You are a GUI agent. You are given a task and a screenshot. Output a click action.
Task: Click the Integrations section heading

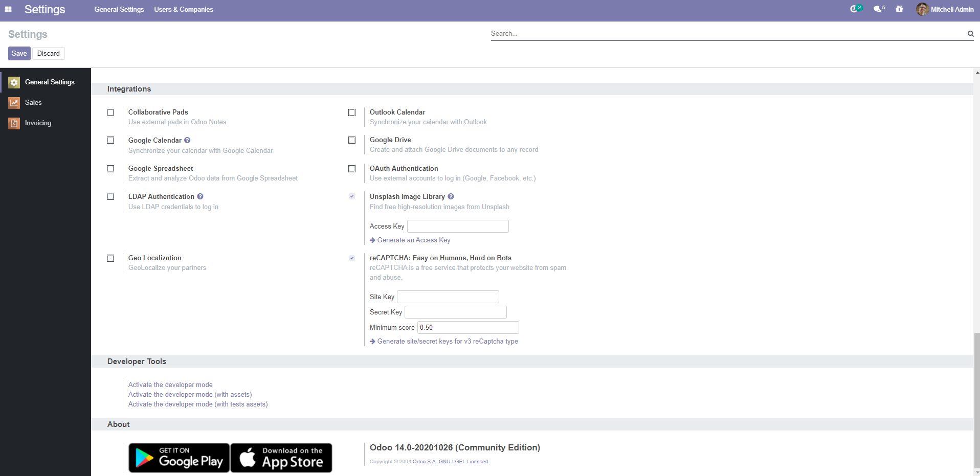(x=129, y=89)
